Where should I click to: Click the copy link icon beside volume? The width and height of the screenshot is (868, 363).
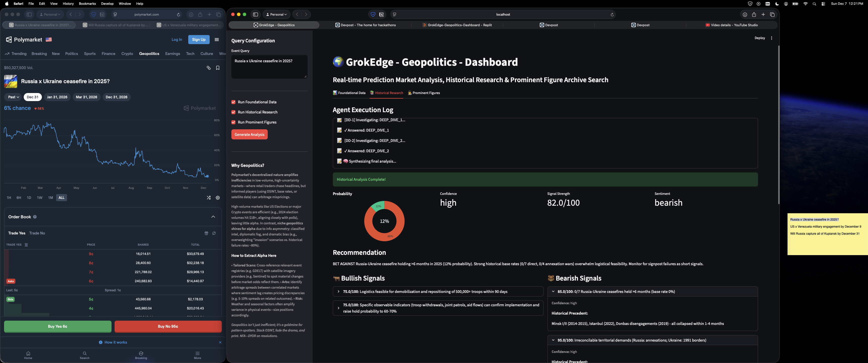point(209,68)
